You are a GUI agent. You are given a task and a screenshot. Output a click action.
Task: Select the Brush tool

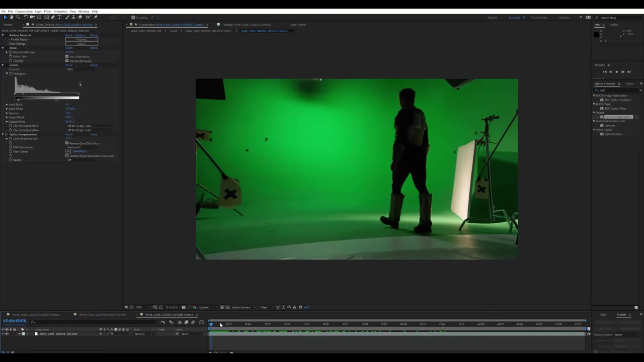click(x=67, y=17)
